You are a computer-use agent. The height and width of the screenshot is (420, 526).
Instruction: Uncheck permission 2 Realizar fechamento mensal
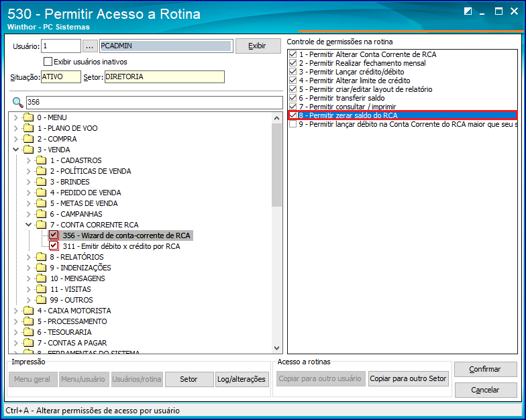point(293,63)
